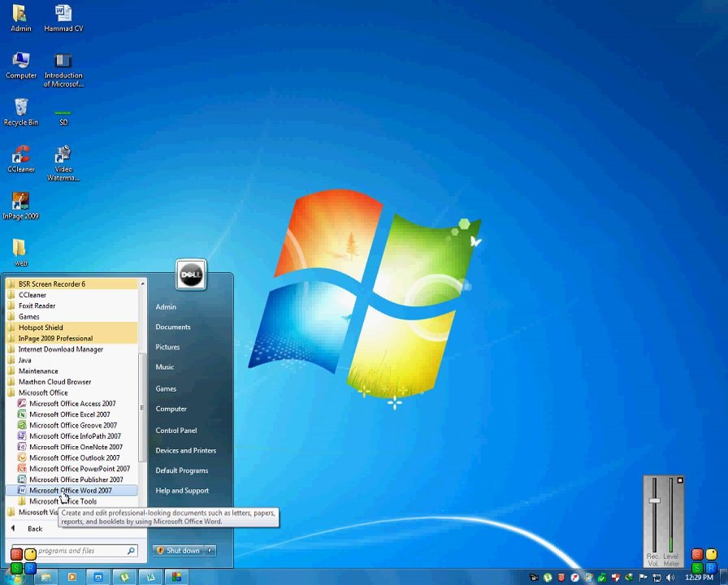Expand the Foxit Reader folder
The height and width of the screenshot is (585, 728).
click(71, 305)
